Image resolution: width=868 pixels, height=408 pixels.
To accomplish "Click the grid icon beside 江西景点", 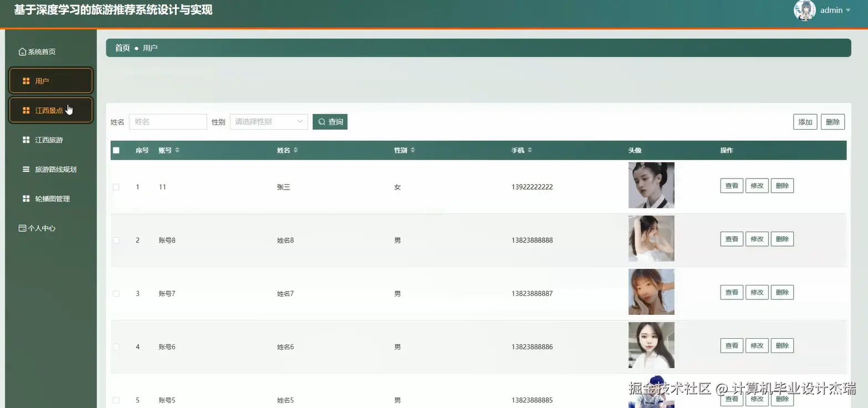I will click(x=26, y=110).
